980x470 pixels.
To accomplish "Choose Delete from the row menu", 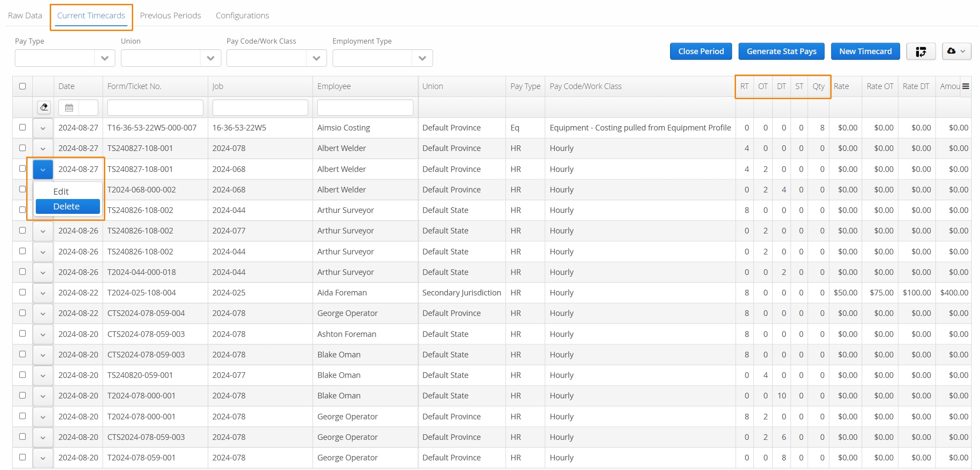I will coord(68,206).
